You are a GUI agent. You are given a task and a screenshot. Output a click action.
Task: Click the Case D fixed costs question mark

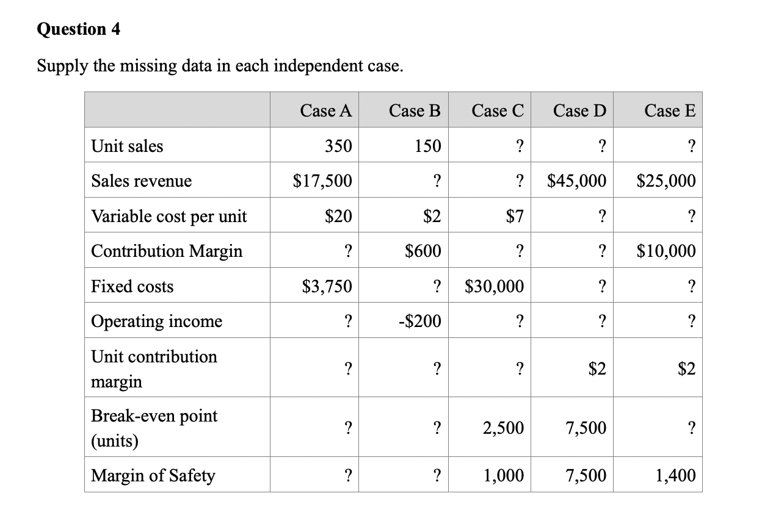click(x=603, y=286)
